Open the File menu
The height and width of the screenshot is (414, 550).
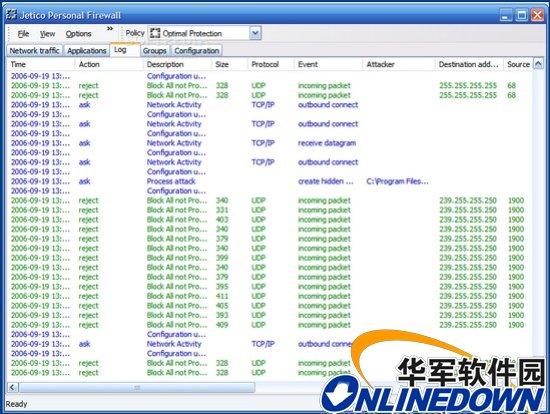(x=23, y=34)
